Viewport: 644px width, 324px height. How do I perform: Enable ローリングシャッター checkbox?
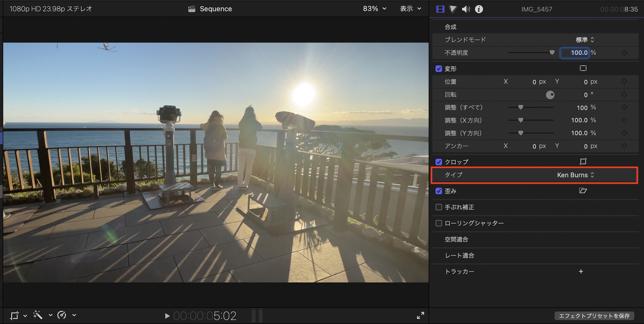[x=439, y=223]
